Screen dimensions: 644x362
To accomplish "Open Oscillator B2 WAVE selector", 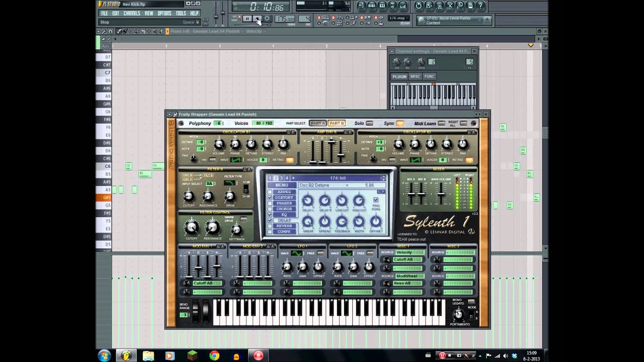I will point(416,160).
